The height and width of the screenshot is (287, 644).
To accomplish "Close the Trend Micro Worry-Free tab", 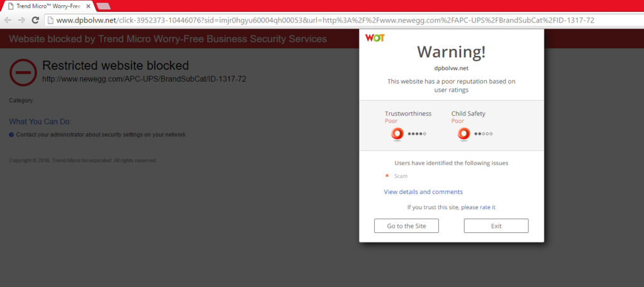I will pyautogui.click(x=88, y=6).
